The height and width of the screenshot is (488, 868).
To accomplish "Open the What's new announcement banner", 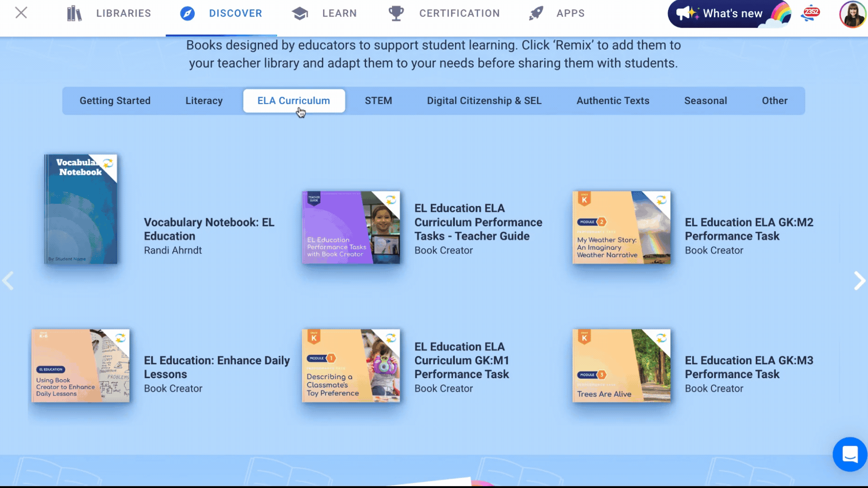I will pyautogui.click(x=729, y=14).
